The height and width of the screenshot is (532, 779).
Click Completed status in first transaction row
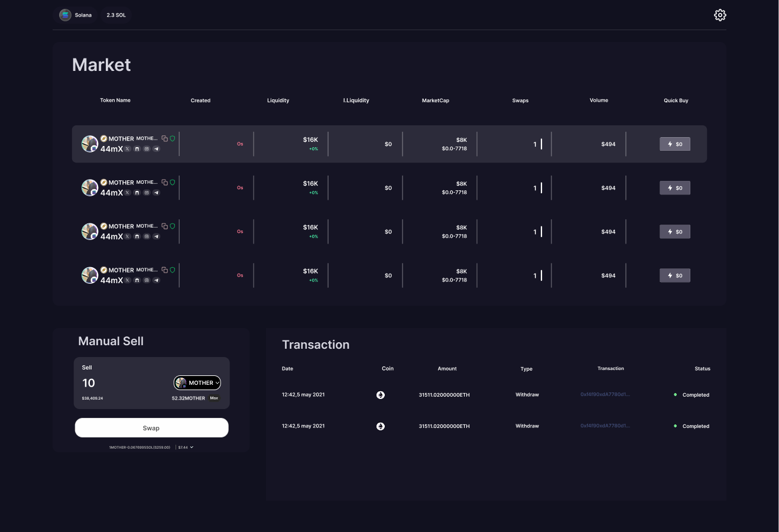692,395
